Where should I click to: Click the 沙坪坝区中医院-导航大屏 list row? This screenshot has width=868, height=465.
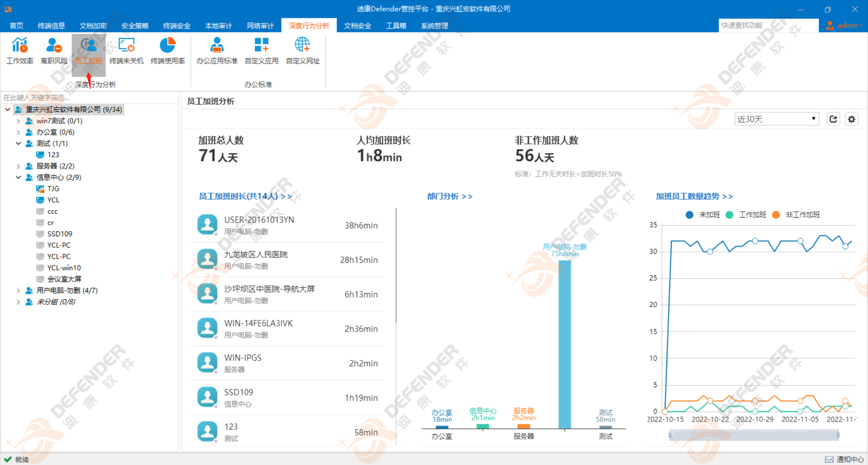(287, 294)
